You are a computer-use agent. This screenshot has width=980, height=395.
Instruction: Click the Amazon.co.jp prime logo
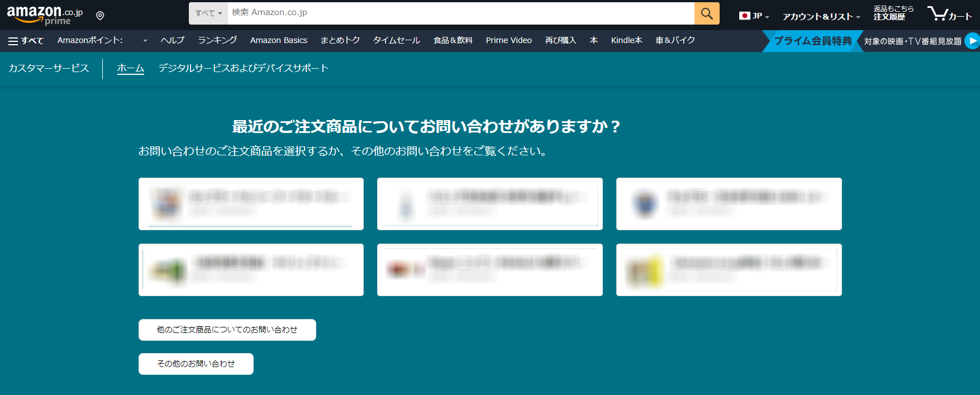(44, 15)
